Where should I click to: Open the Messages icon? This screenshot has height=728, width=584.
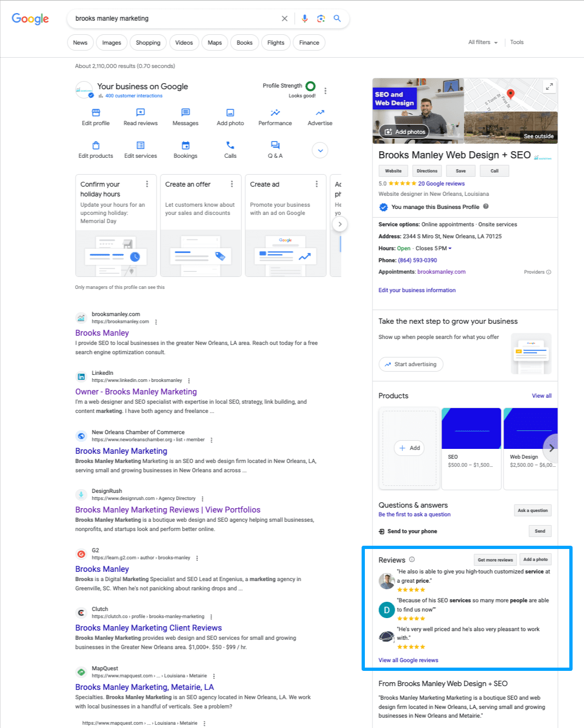185,113
